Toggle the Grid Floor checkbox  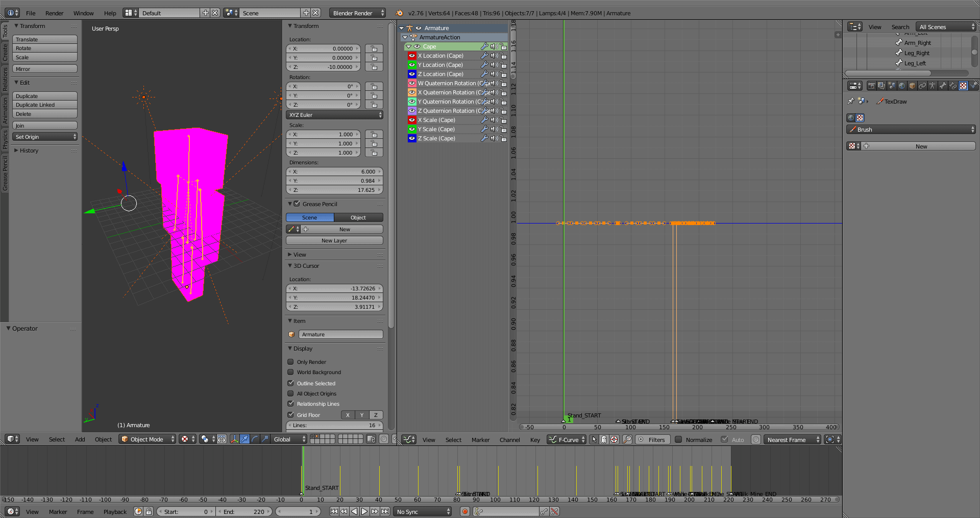point(290,415)
